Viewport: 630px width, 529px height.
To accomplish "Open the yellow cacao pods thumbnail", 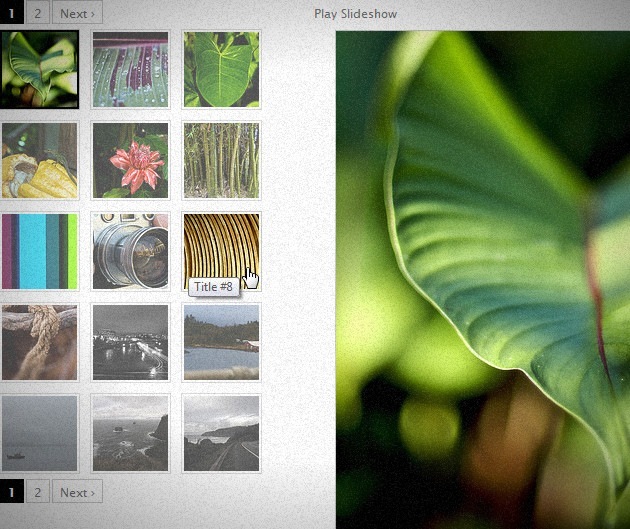I will coord(39,161).
